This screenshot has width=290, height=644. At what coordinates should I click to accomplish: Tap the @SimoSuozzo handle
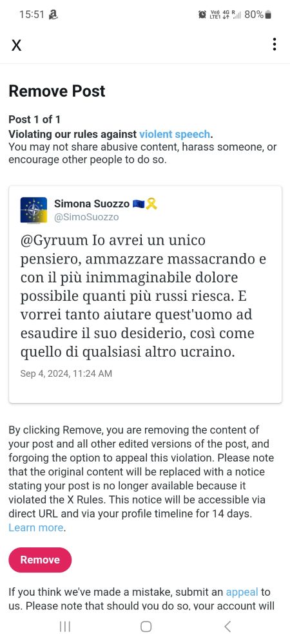pos(86,217)
